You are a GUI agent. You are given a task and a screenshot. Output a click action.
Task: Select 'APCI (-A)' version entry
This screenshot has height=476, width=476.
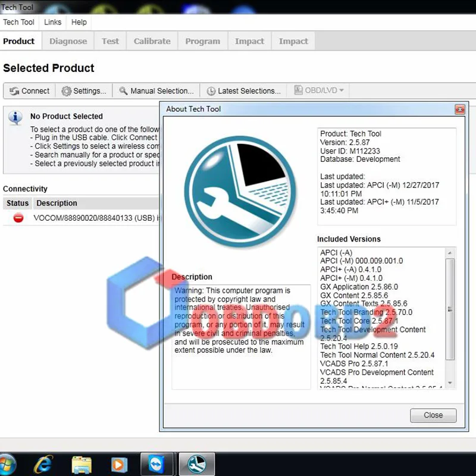(336, 252)
